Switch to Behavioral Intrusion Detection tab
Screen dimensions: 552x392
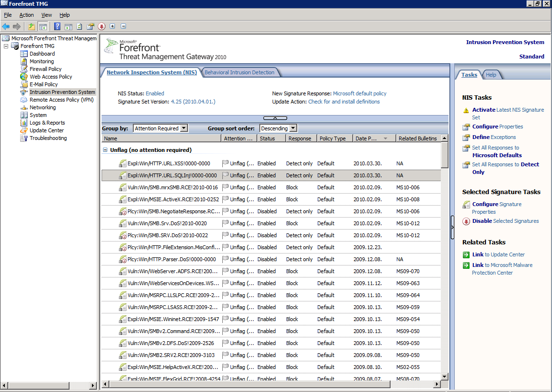point(240,72)
